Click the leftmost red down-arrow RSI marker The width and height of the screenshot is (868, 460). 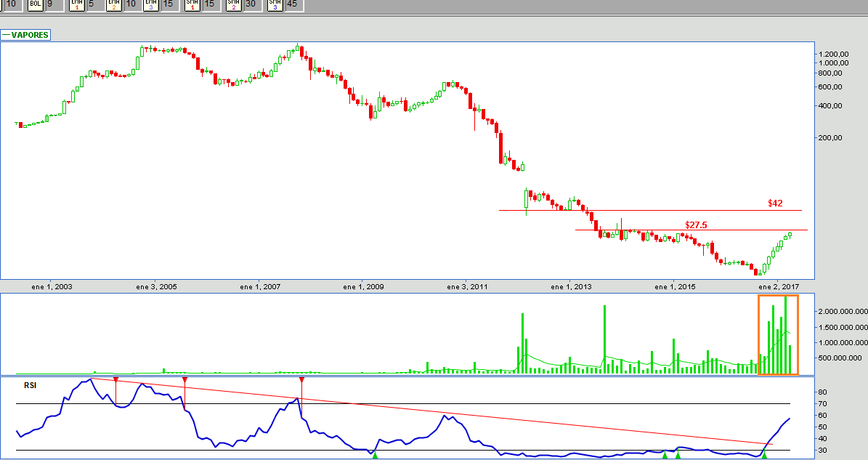pos(115,380)
